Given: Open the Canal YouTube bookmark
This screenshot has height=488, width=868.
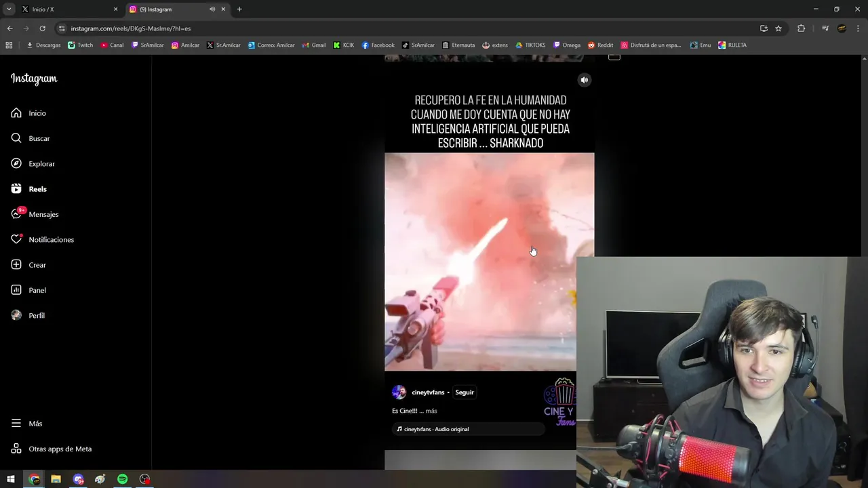Looking at the screenshot, I should [x=112, y=45].
